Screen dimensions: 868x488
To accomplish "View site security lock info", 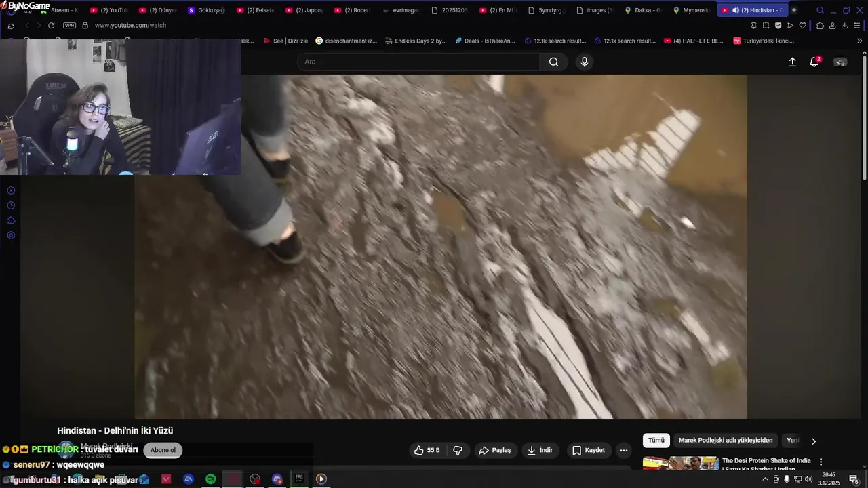I will coord(85,25).
